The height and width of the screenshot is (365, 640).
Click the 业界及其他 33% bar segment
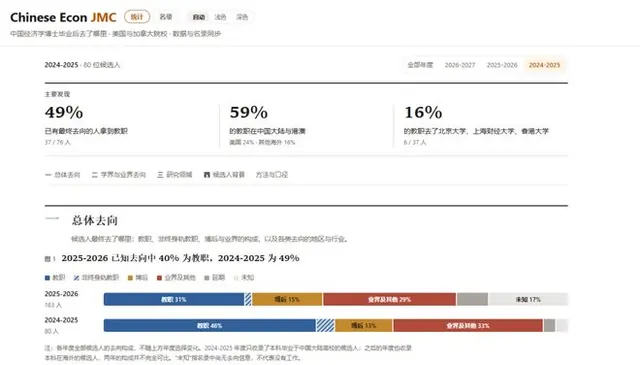(468, 325)
